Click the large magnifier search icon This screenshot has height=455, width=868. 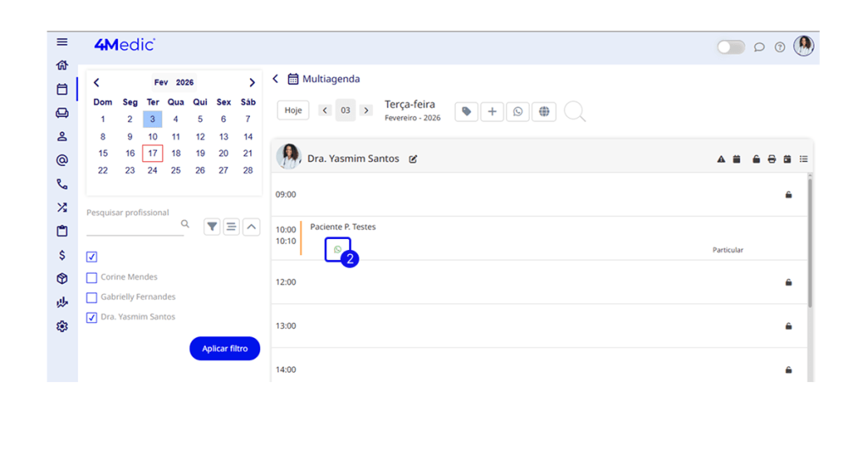(x=575, y=112)
